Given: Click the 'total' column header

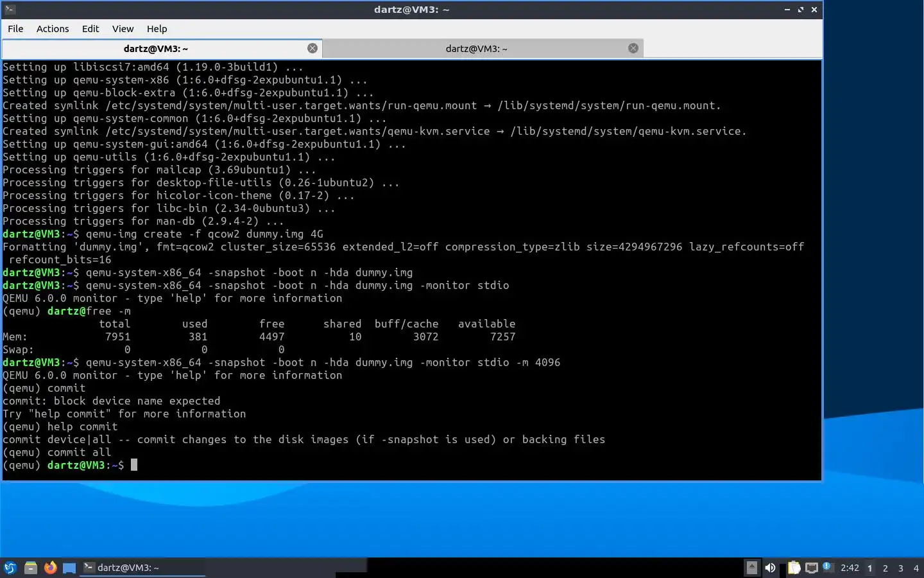Looking at the screenshot, I should [x=115, y=324].
